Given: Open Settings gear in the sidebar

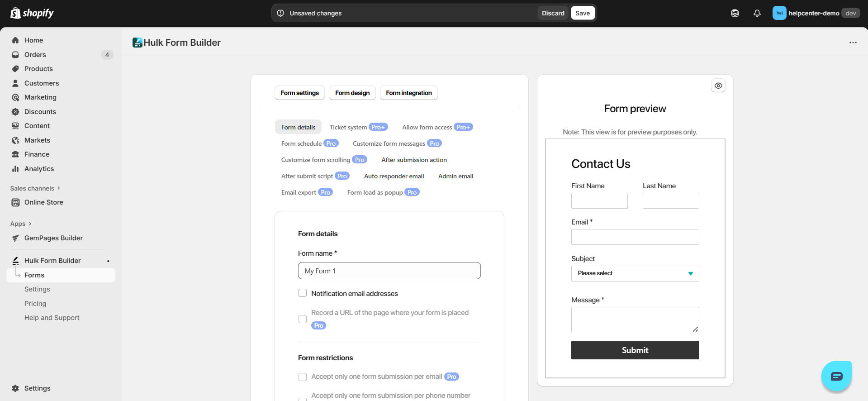Looking at the screenshot, I should pyautogui.click(x=15, y=388).
